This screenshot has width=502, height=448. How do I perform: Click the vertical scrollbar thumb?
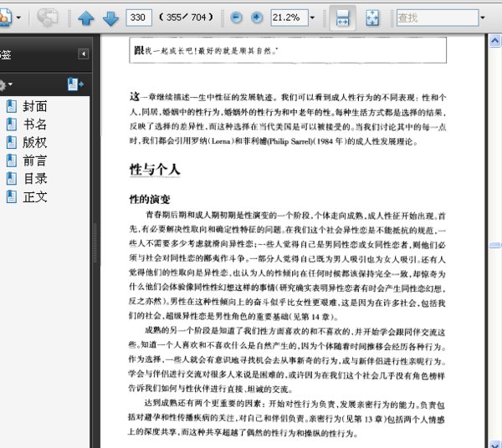495,245
